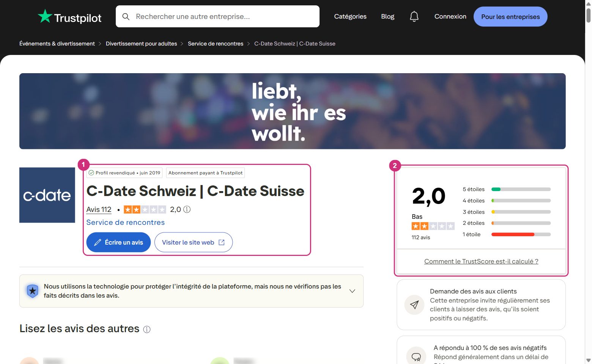Click the Abonnement payant à Trustpilot badge
Screen dimensions: 592x364
(205, 173)
